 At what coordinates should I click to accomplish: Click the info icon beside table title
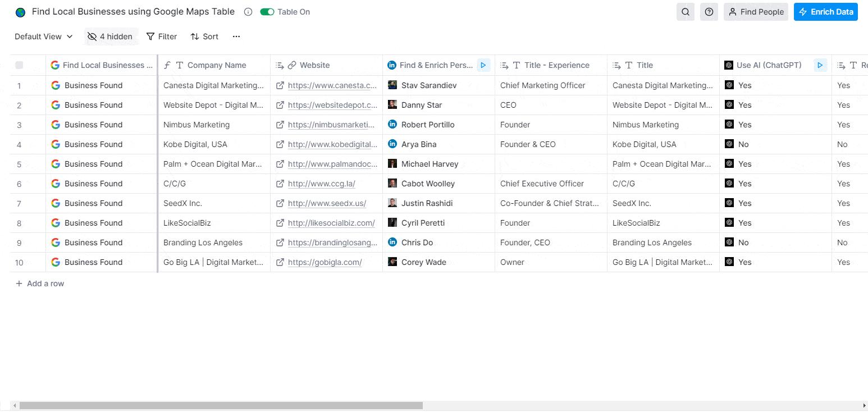tap(248, 12)
